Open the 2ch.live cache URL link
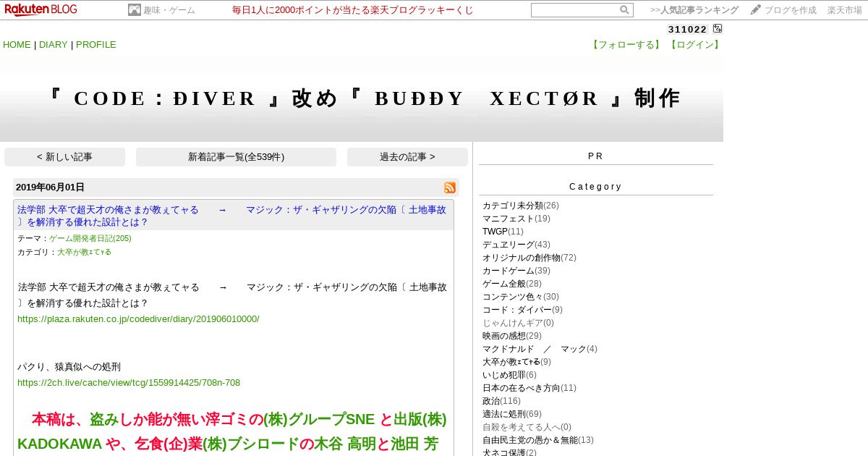868x456 pixels. [x=129, y=383]
